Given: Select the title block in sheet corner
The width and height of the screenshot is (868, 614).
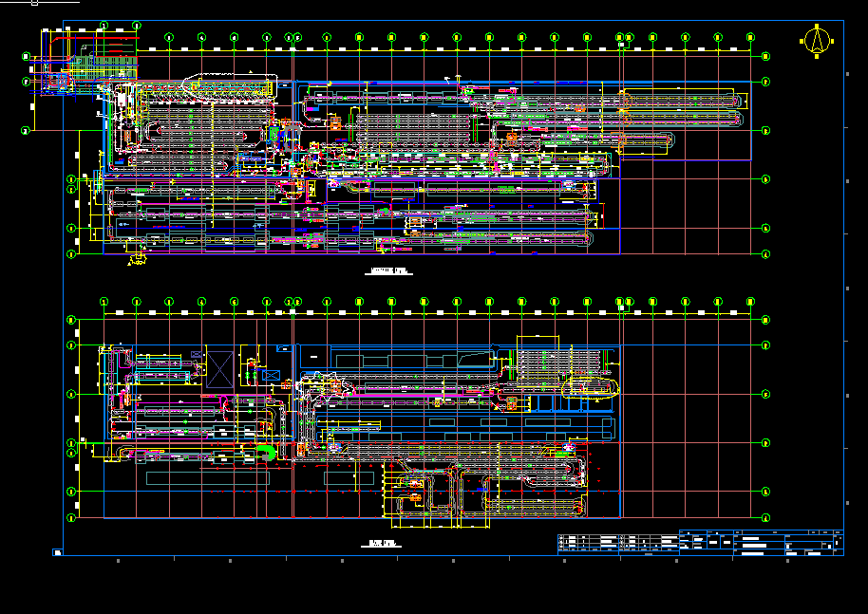Looking at the screenshot, I should (x=761, y=542).
